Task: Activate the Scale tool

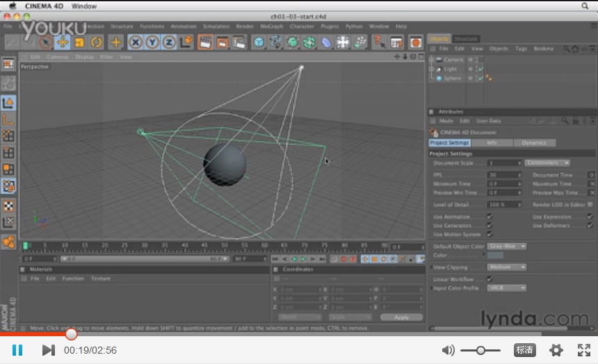Action: coord(79,42)
